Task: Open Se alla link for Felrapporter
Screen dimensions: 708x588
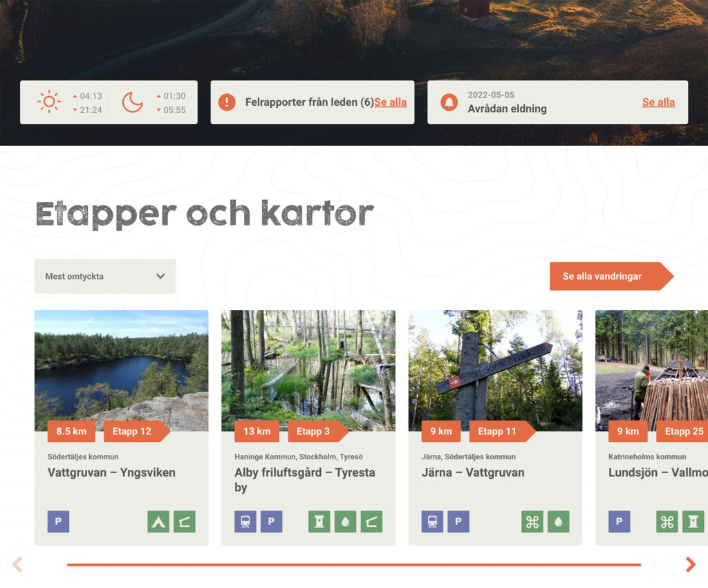Action: tap(391, 102)
